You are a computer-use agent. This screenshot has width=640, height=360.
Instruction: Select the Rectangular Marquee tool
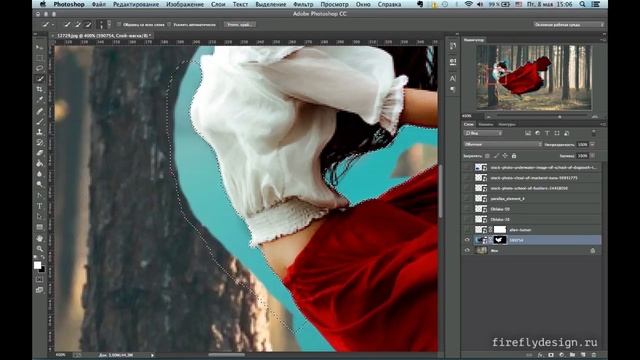pyautogui.click(x=40, y=58)
